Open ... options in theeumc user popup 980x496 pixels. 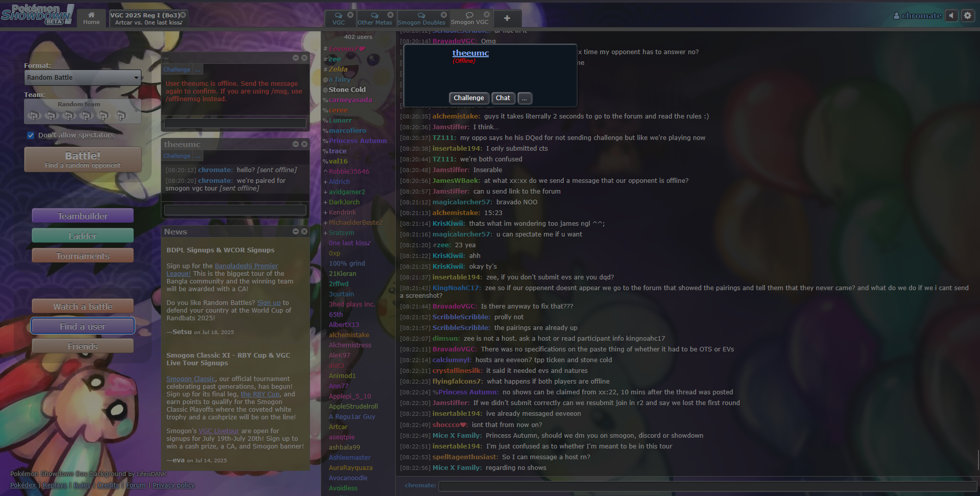524,98
